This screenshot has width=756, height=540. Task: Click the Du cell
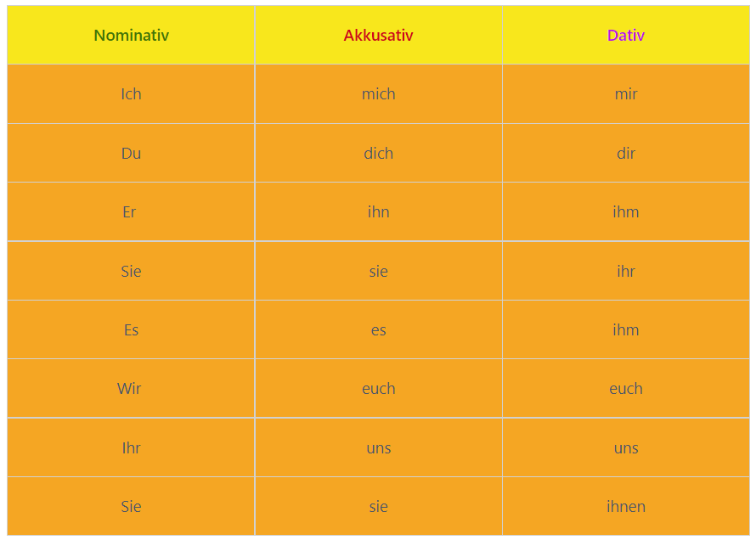tap(131, 153)
